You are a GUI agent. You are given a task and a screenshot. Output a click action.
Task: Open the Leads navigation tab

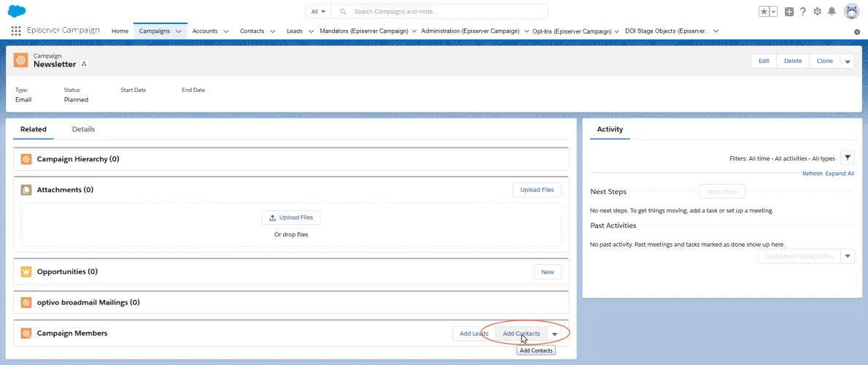pos(295,31)
